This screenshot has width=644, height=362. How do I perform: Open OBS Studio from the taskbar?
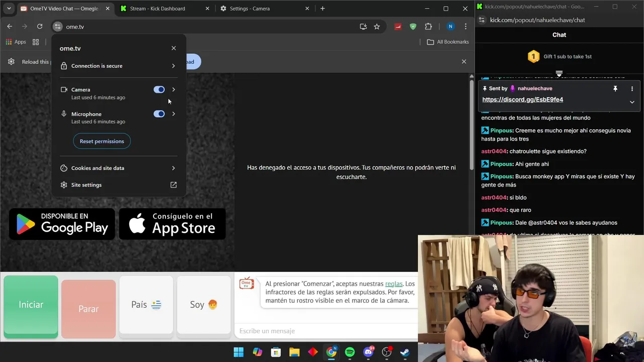386,352
